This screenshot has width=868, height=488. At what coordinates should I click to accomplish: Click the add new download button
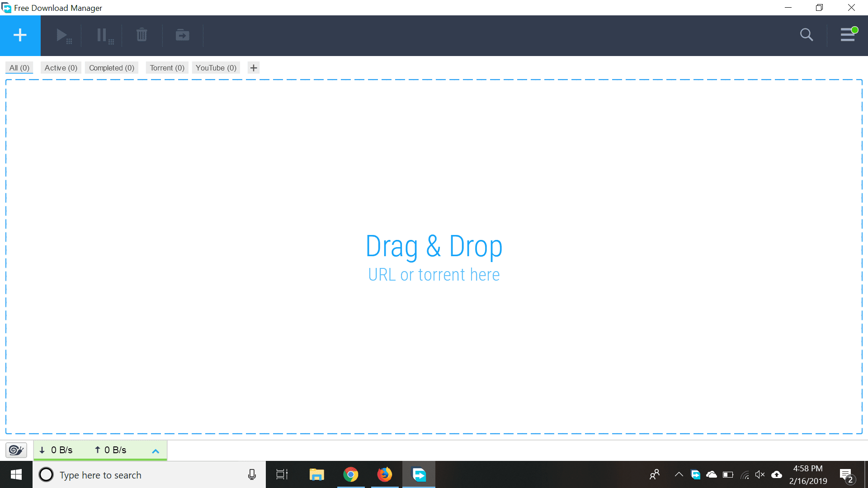pos(20,34)
